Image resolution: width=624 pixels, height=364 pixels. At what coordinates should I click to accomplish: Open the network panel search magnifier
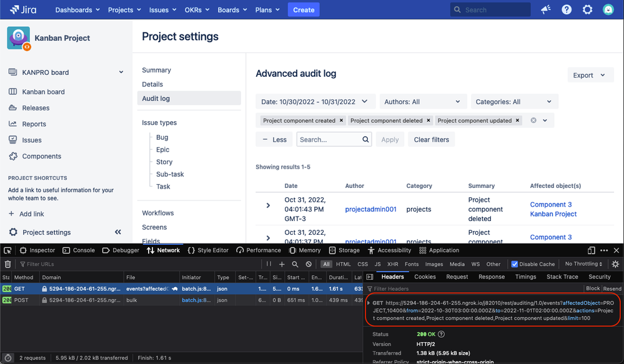pos(295,264)
